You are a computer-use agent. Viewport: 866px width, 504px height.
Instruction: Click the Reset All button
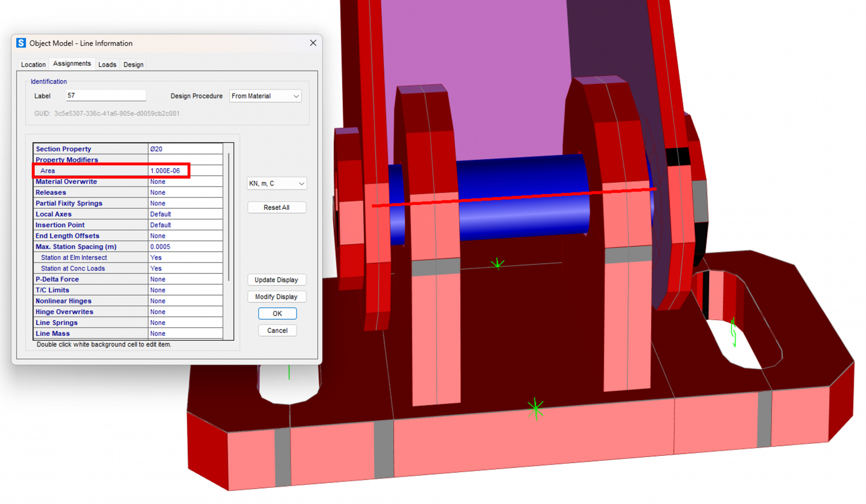(277, 208)
